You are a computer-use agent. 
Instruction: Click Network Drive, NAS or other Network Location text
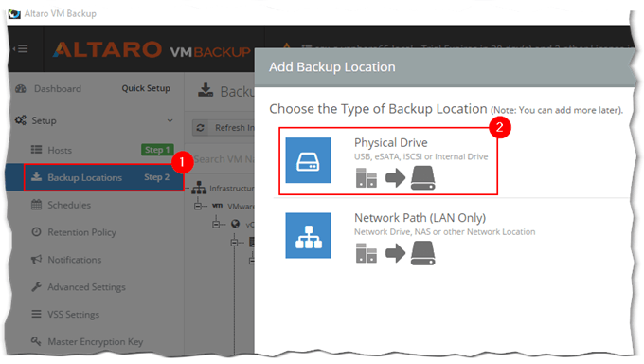(445, 232)
